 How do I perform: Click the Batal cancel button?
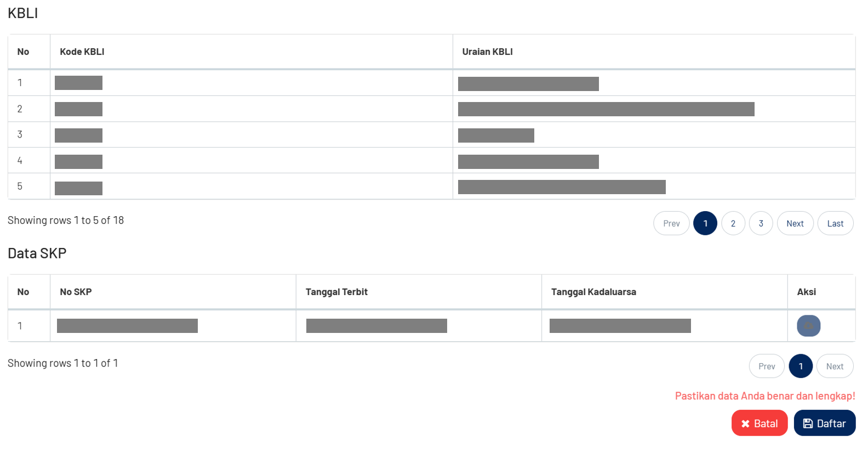[759, 423]
